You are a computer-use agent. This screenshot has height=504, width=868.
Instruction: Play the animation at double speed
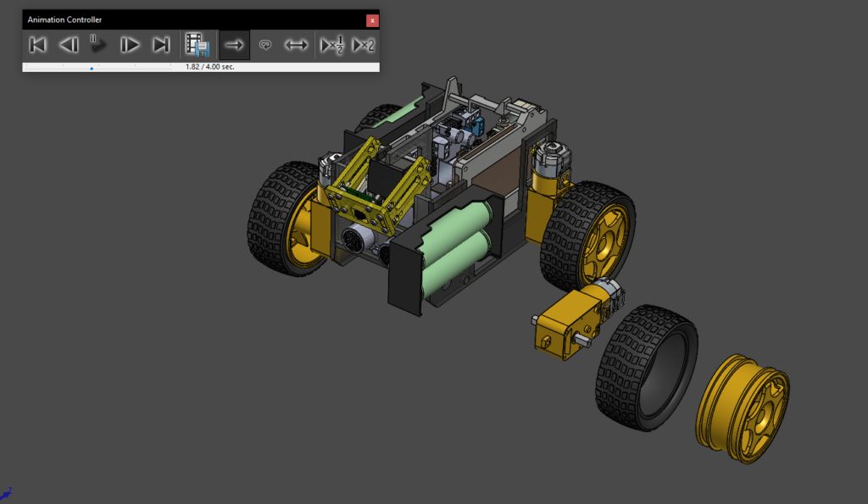click(x=363, y=45)
